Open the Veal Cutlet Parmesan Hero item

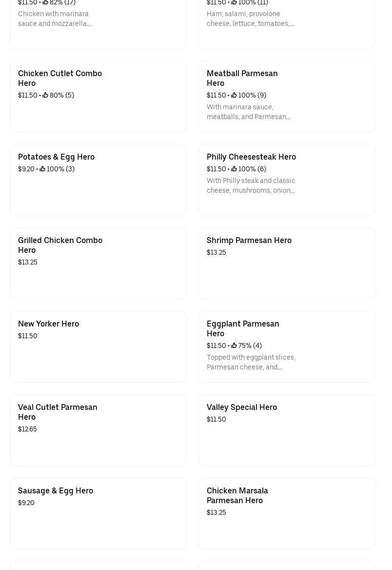(58, 412)
